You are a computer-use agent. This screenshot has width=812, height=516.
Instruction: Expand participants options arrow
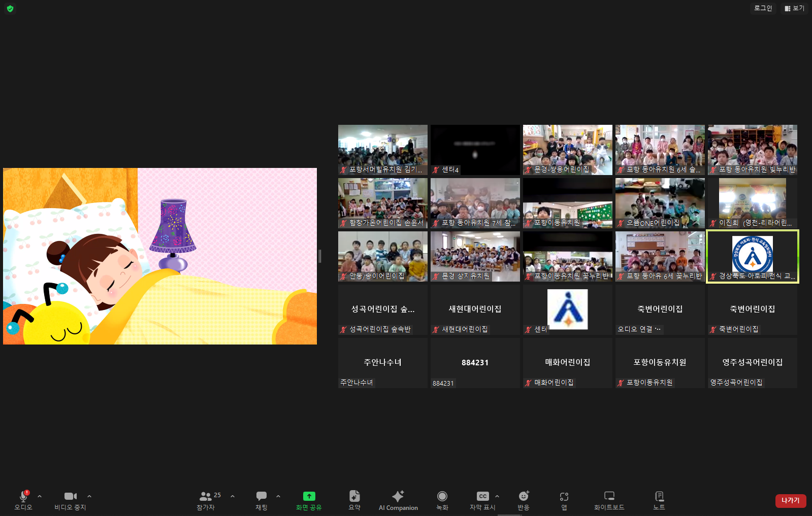point(233,496)
